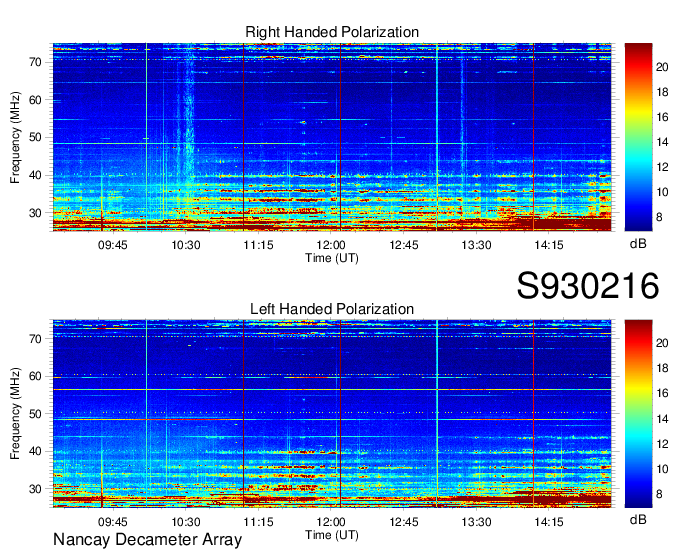Click the Time (UT) label under the upper plot

pyautogui.click(x=332, y=258)
